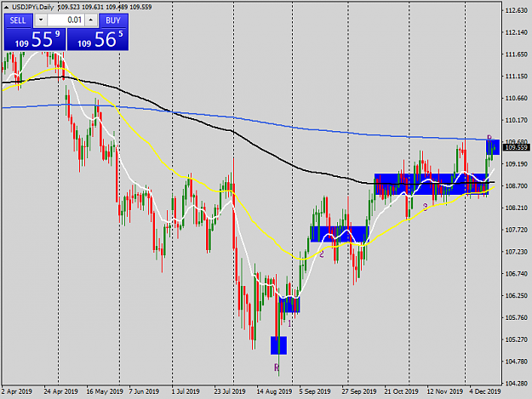Select the small blue rectangle at 109.680
Image resolution: width=532 pixels, height=399 pixels.
click(x=493, y=147)
